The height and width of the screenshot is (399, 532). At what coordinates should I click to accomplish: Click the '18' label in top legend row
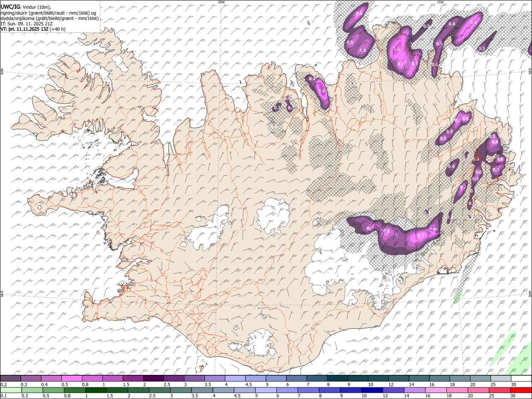pyautogui.click(x=452, y=384)
